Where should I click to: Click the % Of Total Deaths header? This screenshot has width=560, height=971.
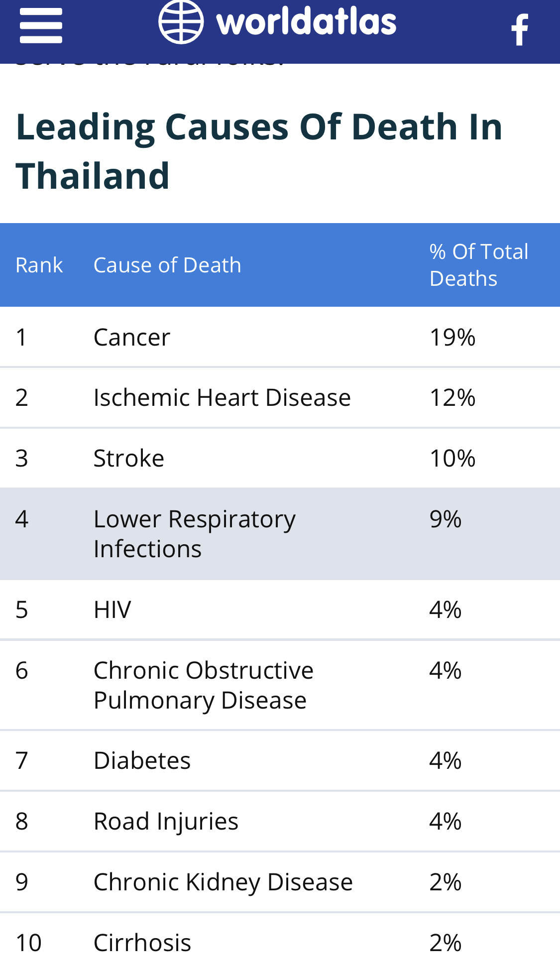pyautogui.click(x=478, y=265)
